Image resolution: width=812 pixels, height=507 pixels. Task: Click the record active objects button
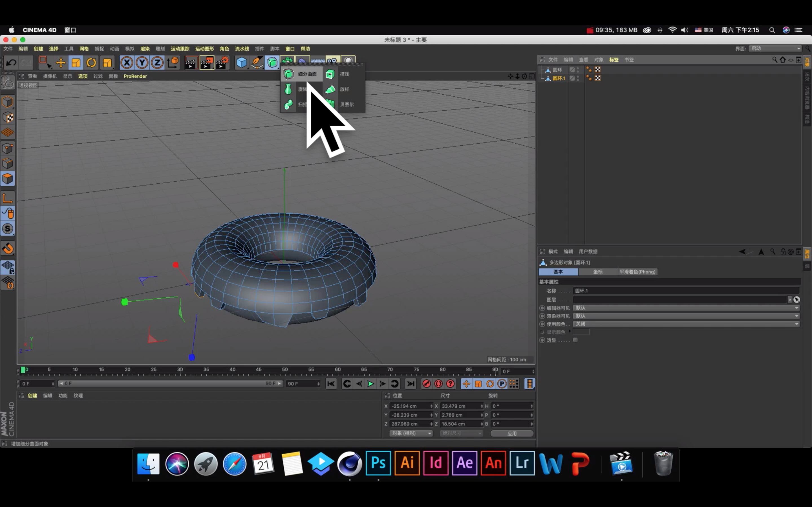(x=427, y=384)
